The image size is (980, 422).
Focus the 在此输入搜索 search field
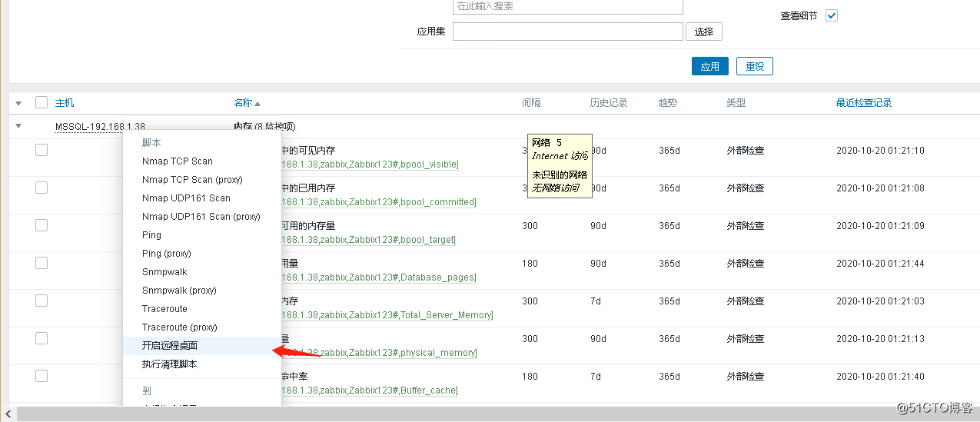[568, 6]
